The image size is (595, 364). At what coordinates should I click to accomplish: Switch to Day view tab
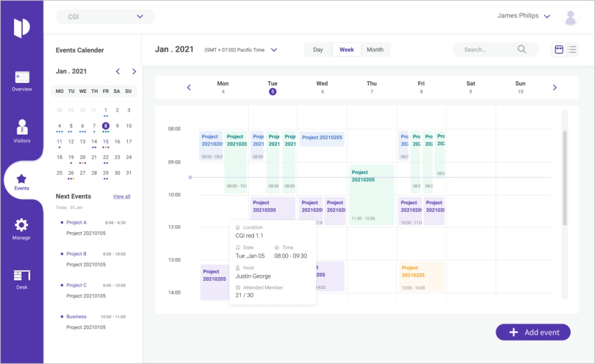pos(318,50)
